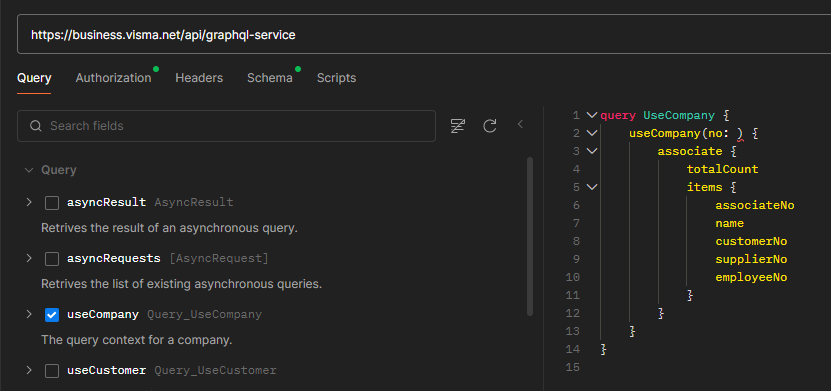The image size is (831, 391).
Task: Click the 'items' field on line 5
Action: [x=704, y=187]
